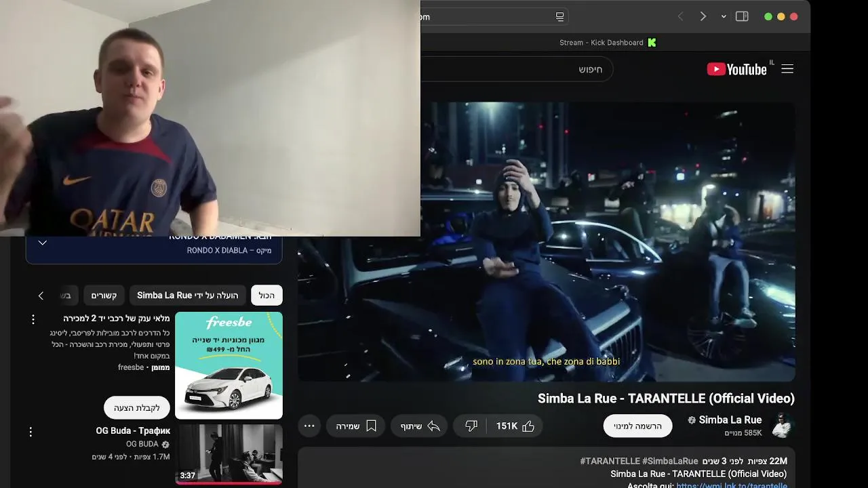Open the YouTube hamburger guide menu
This screenshot has width=868, height=488.
tap(787, 69)
